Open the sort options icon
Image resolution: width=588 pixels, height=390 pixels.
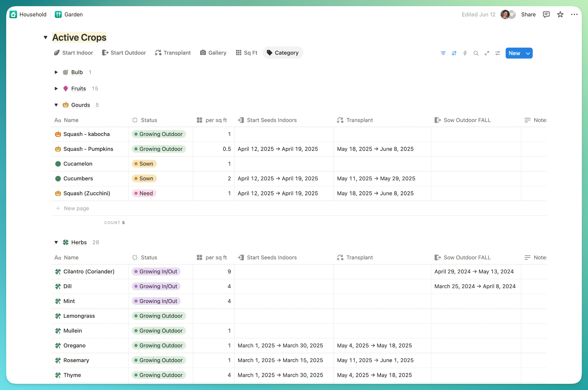coord(454,53)
